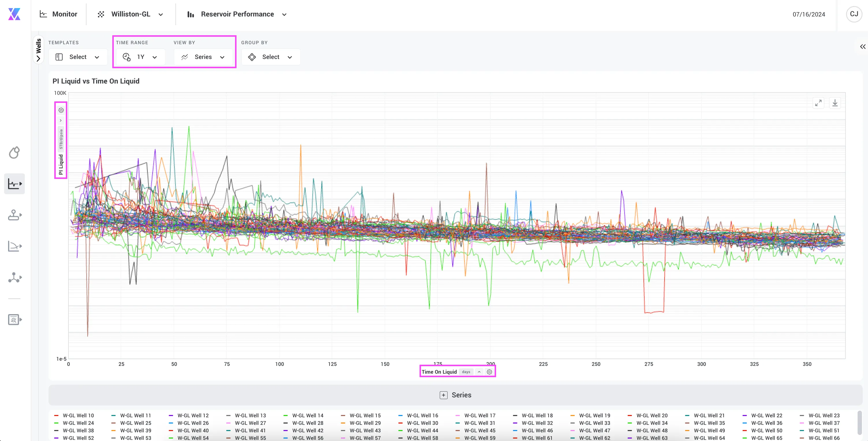The image size is (868, 441).
Task: Toggle W-GL Well 10 series visibility
Action: click(74, 415)
